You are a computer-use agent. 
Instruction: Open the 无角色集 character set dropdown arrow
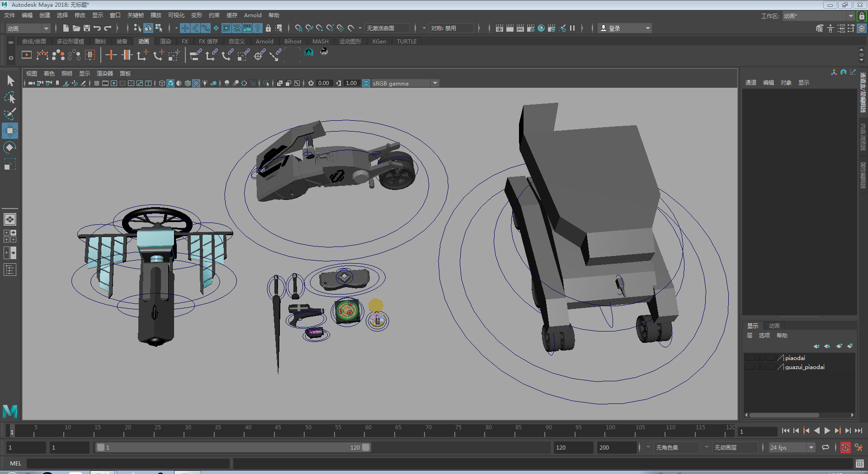[x=648, y=447]
